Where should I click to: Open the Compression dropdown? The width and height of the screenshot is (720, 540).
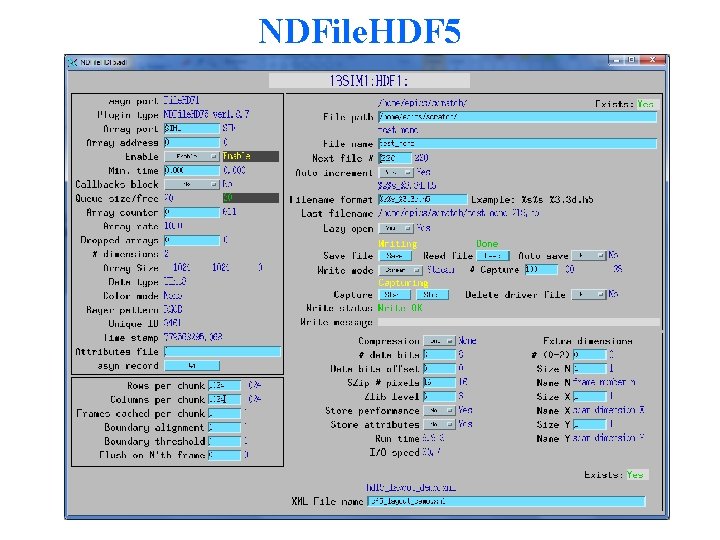[439, 341]
